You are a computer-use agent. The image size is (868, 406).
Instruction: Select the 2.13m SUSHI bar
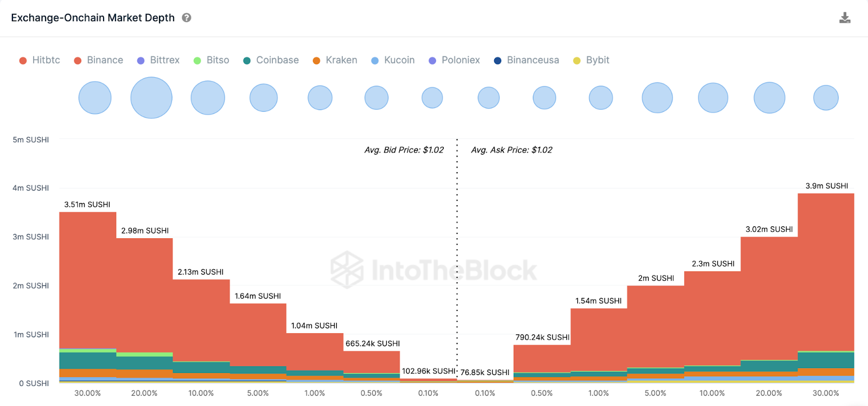201,320
